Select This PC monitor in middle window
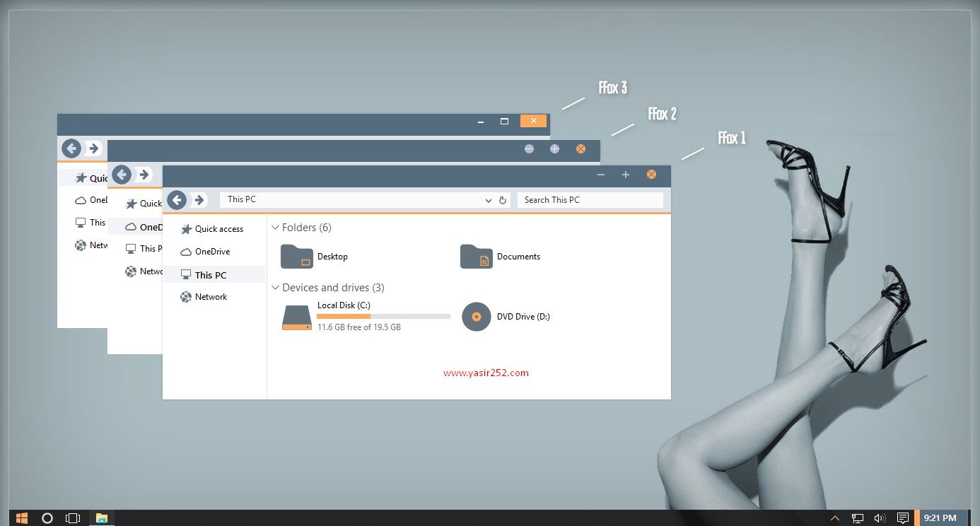Screen dimensions: 980x526 [131, 249]
